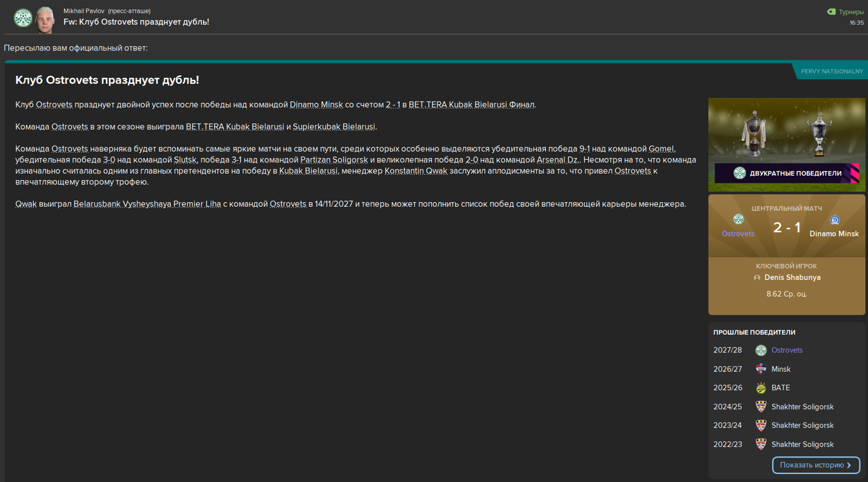Open the 3-0 victory score link

[109, 160]
